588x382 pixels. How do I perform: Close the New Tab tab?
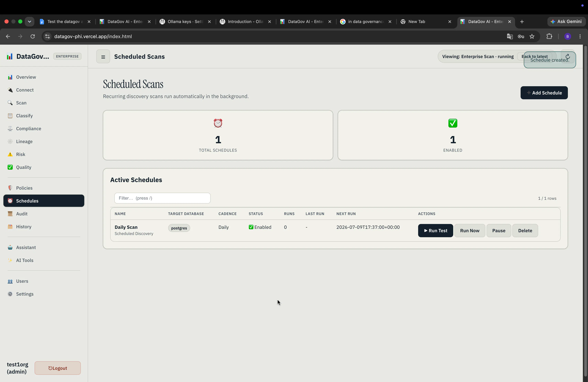(450, 22)
